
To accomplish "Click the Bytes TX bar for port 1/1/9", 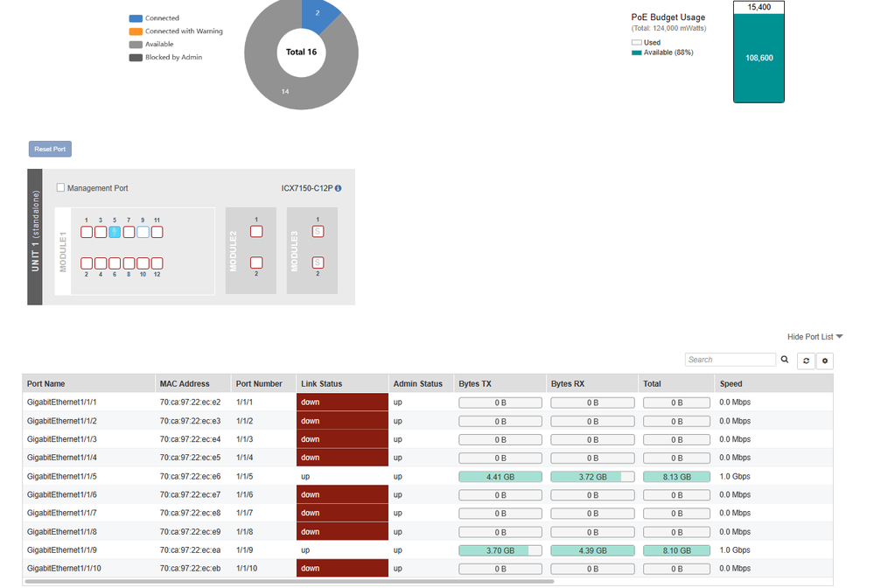I will (500, 550).
